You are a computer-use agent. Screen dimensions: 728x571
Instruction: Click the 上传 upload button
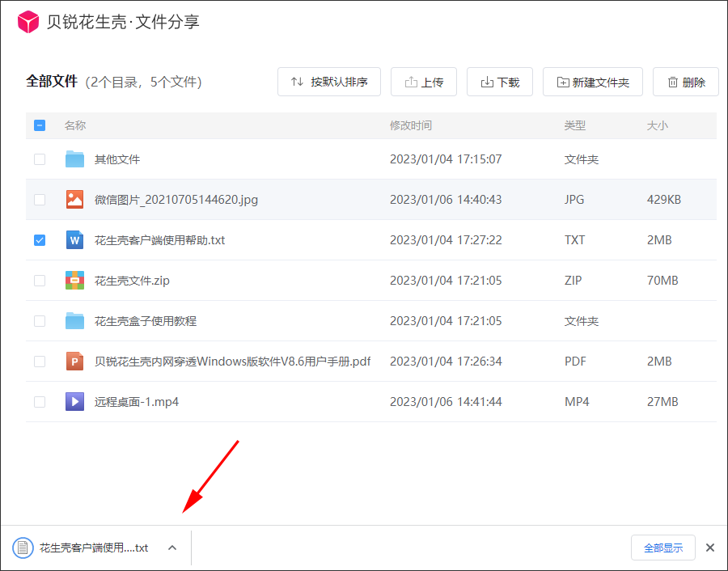424,82
